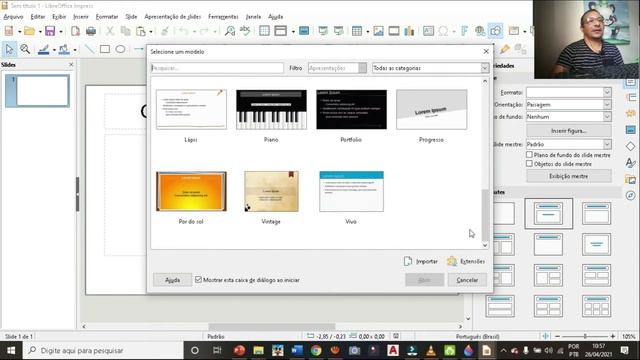Click the Save document icon
Image resolution: width=640 pixels, height=360 pixels.
click(50, 31)
